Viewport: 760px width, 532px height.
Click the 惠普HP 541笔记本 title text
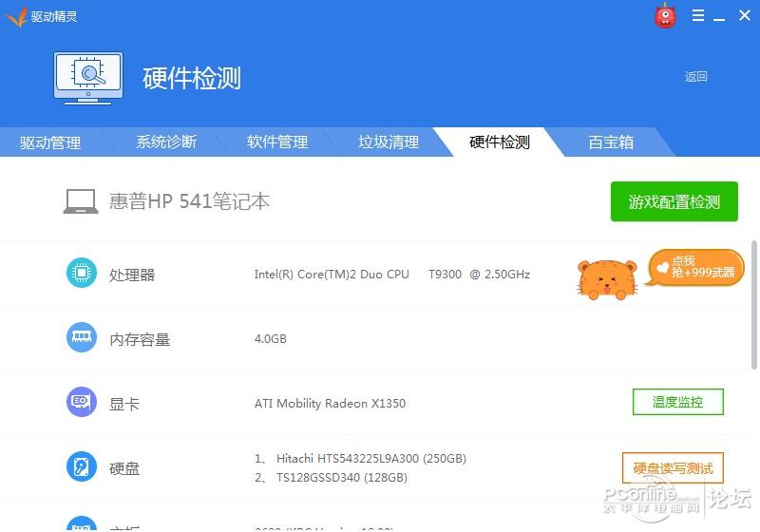pos(189,201)
